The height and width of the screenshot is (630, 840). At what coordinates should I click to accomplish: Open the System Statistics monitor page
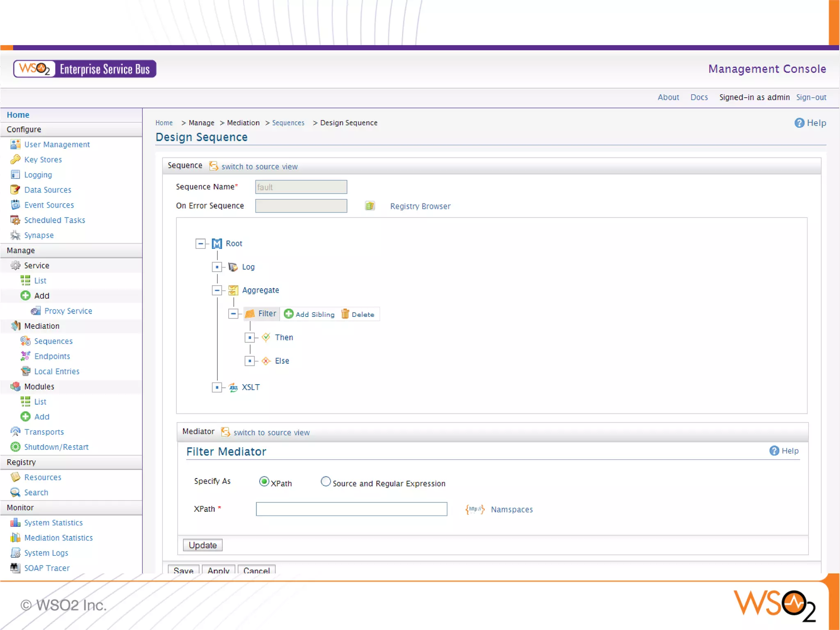(x=53, y=522)
